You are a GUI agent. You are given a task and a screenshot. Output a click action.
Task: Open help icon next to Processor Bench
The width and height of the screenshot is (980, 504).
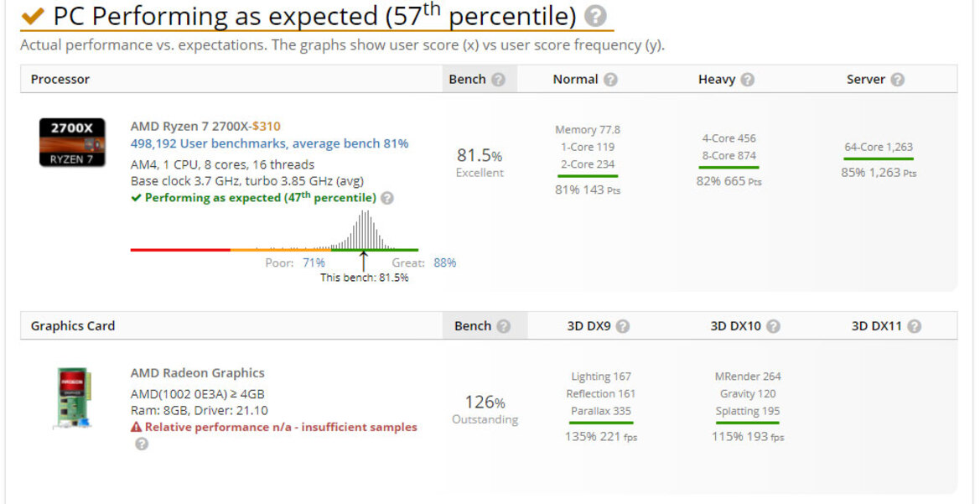point(498,80)
